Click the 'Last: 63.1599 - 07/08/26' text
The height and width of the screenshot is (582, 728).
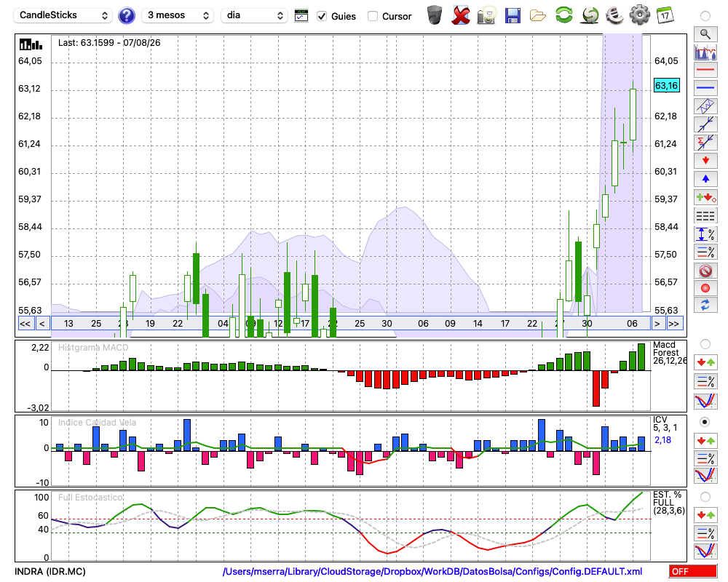pyautogui.click(x=109, y=43)
